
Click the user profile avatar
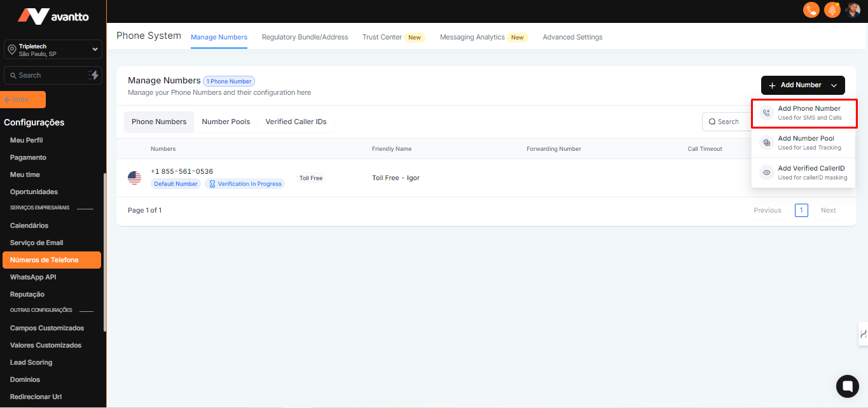pyautogui.click(x=853, y=10)
